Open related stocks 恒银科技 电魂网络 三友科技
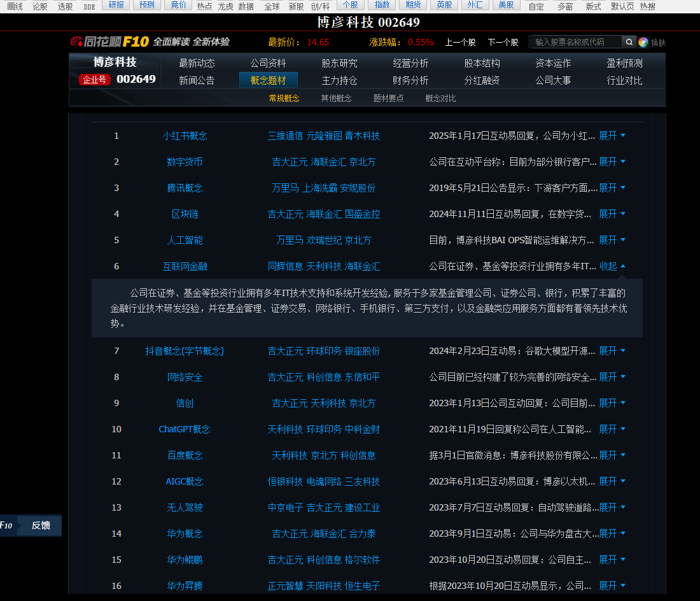The width and height of the screenshot is (700, 601). (324, 481)
